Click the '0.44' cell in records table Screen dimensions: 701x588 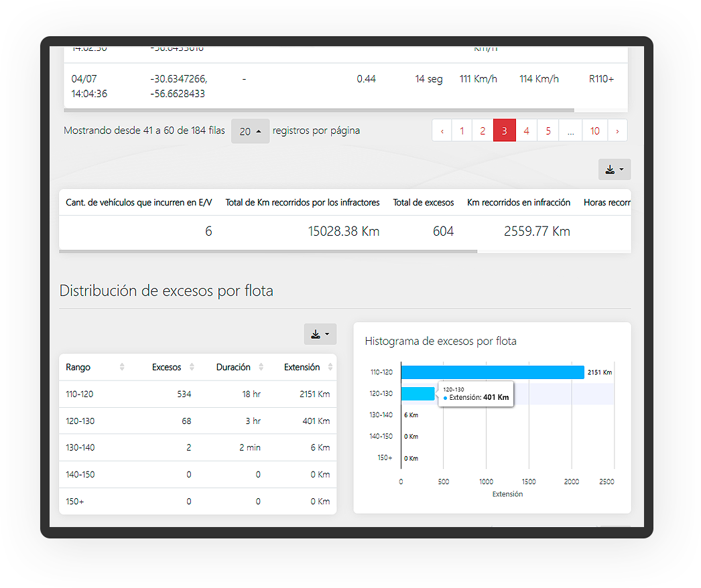[366, 79]
